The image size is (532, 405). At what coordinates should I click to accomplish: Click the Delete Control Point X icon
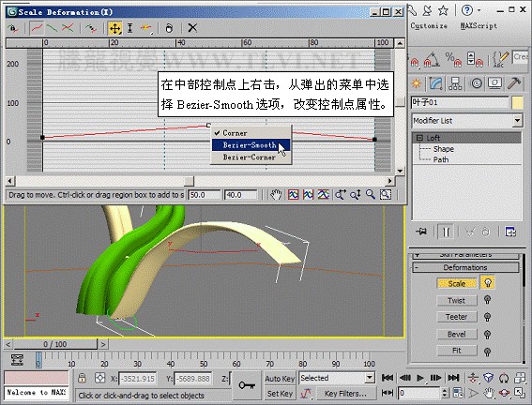[x=192, y=28]
